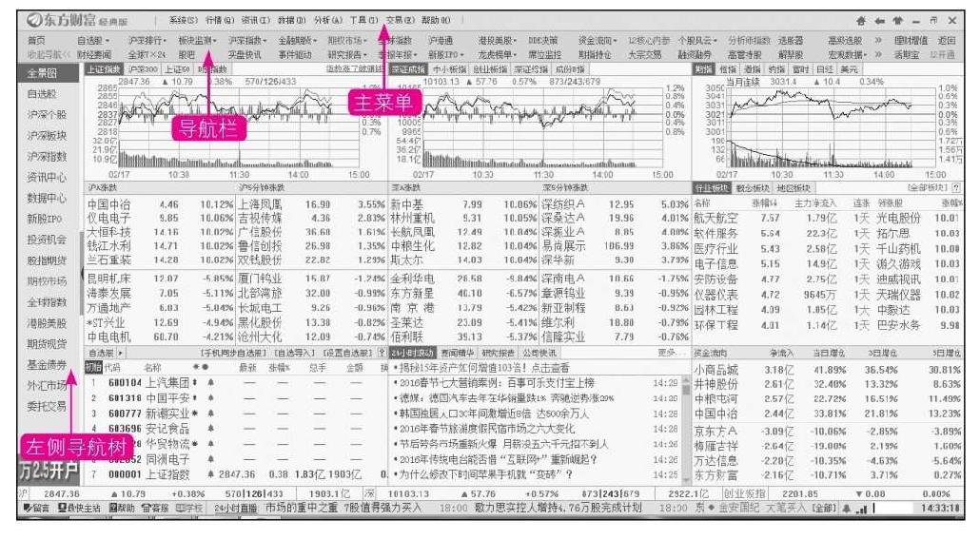980x539 pixels.
Task: Click the home icon in the title bar
Action: [862, 21]
